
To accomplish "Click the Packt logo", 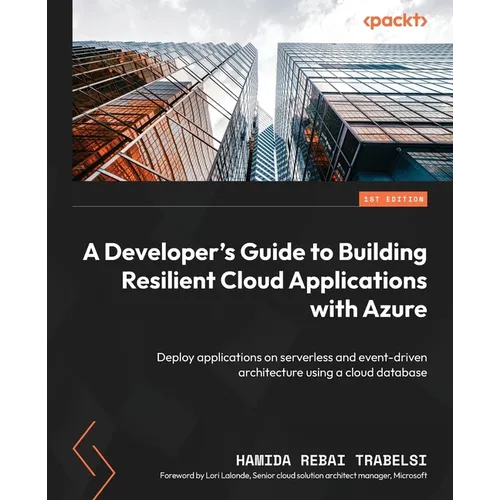I will (x=395, y=21).
